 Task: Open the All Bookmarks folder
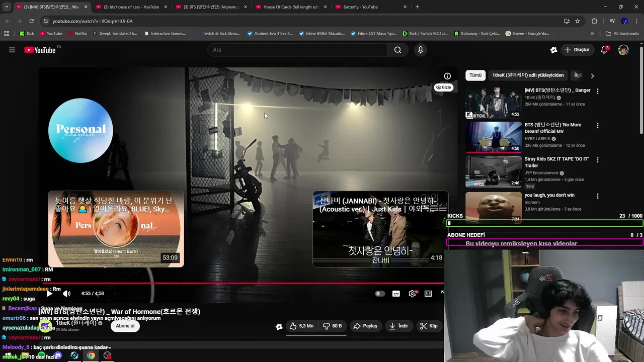tap(622, 34)
